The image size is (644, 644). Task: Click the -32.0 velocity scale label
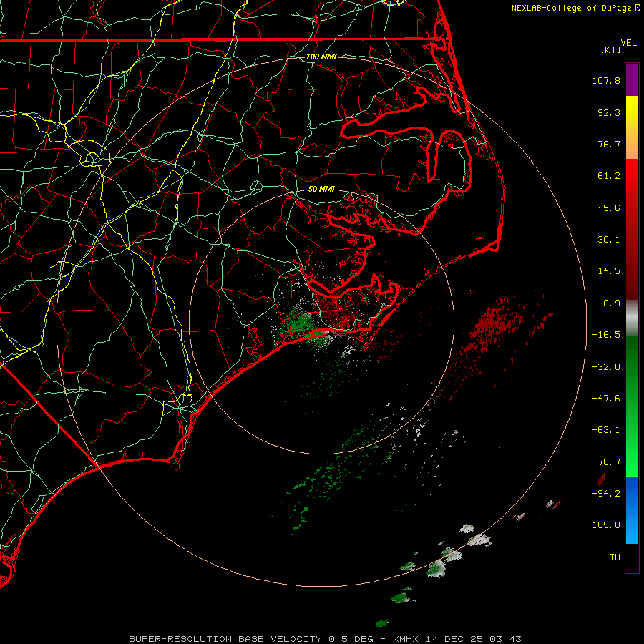click(606, 367)
